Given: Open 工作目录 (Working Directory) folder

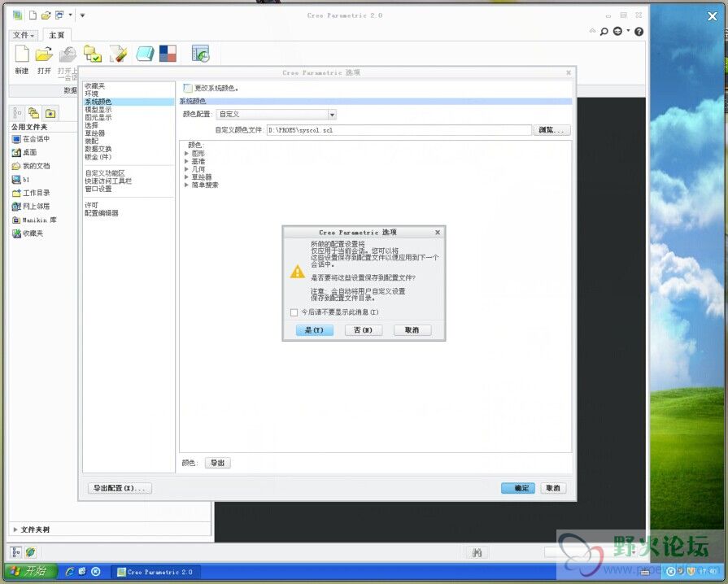Looking at the screenshot, I should [x=31, y=193].
